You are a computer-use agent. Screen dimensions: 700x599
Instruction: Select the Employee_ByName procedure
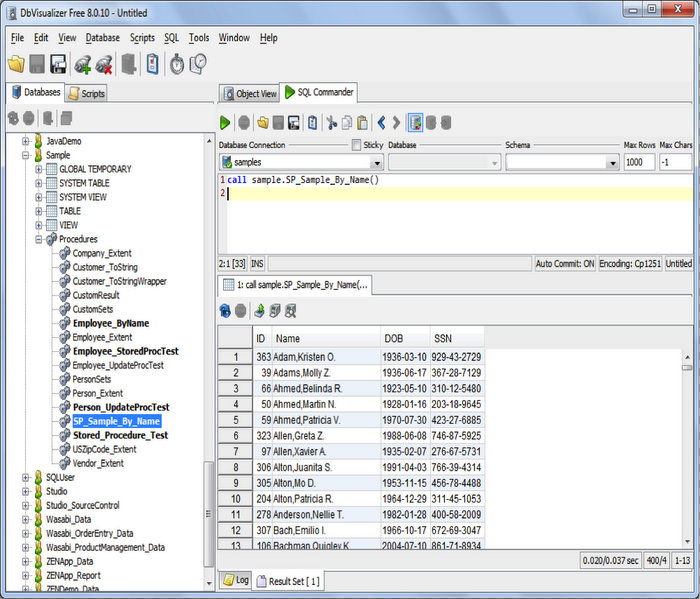111,324
